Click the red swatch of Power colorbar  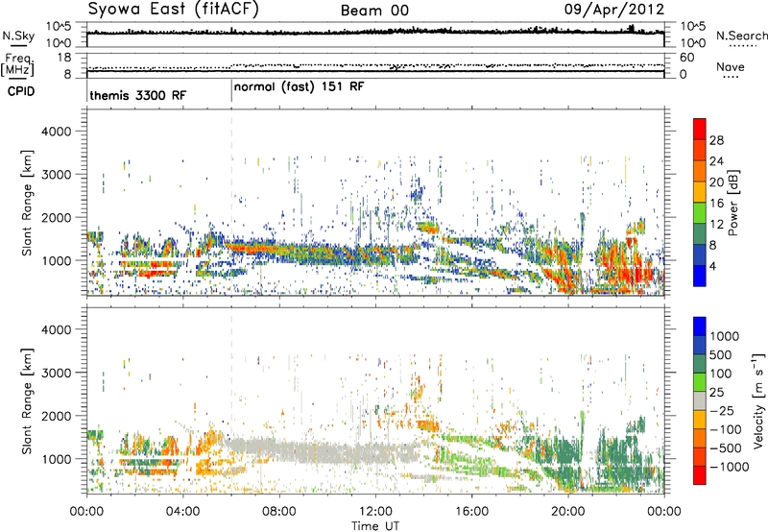tap(700, 129)
